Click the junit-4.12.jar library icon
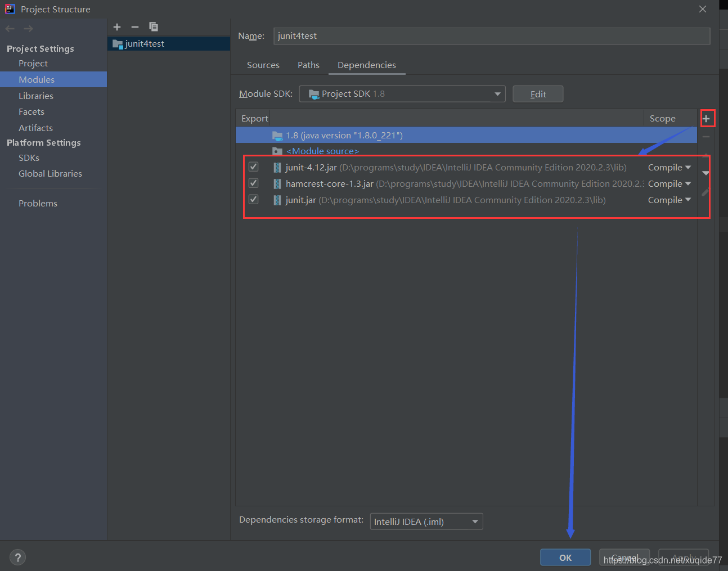 (277, 168)
